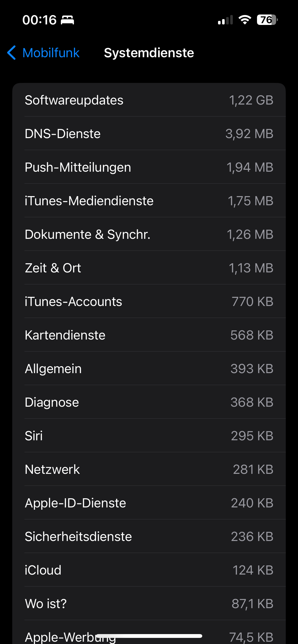The height and width of the screenshot is (644, 298).
Task: Tap the iTunes-Accounts row
Action: [x=149, y=301]
